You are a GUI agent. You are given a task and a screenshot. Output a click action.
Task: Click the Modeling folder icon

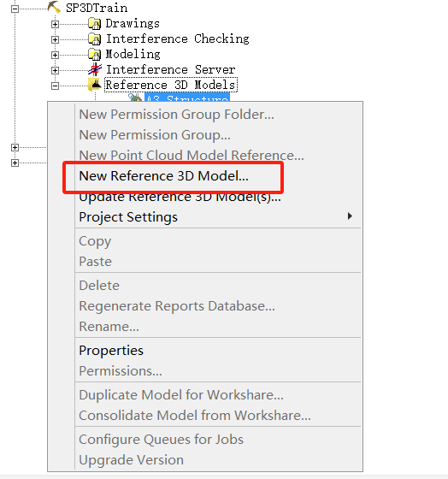[94, 54]
